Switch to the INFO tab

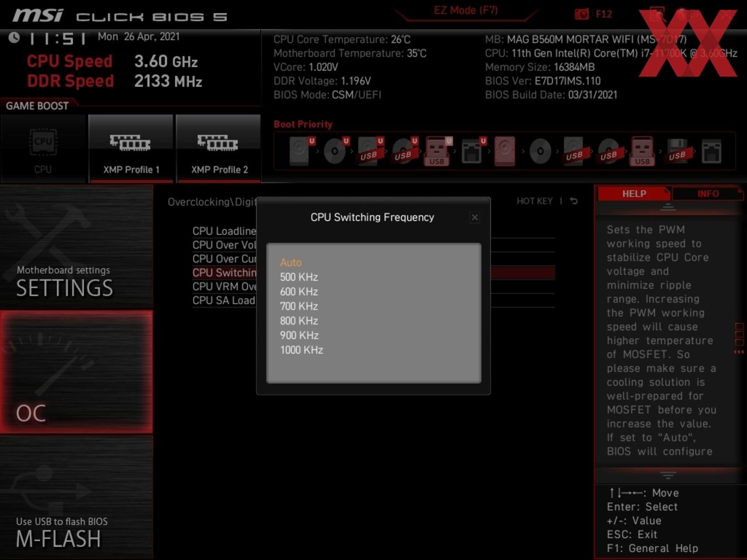click(x=708, y=194)
